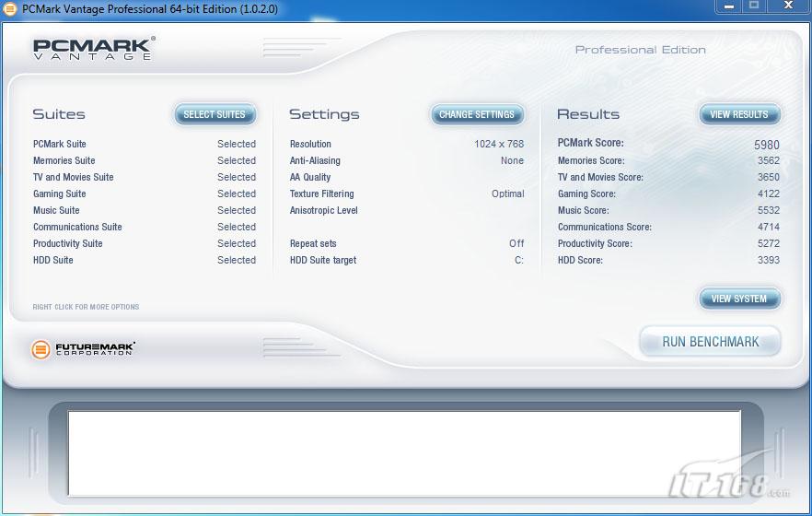This screenshot has width=812, height=516.
Task: Select the TV and Movies Suite row
Action: tap(145, 177)
